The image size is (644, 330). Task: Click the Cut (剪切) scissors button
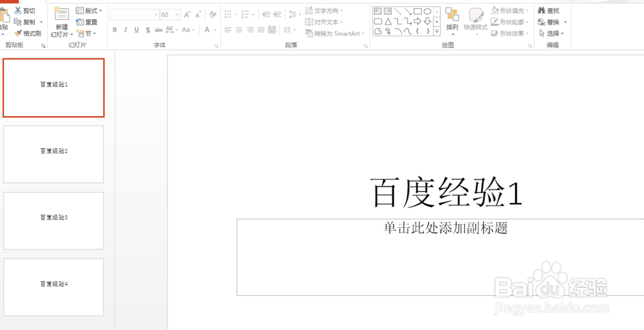click(24, 11)
